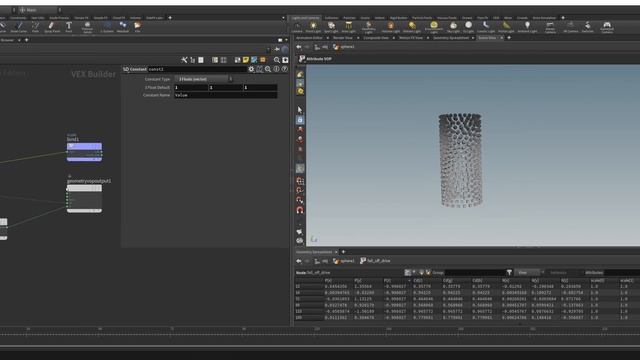Open sphere1 in viewport path bar

click(344, 47)
